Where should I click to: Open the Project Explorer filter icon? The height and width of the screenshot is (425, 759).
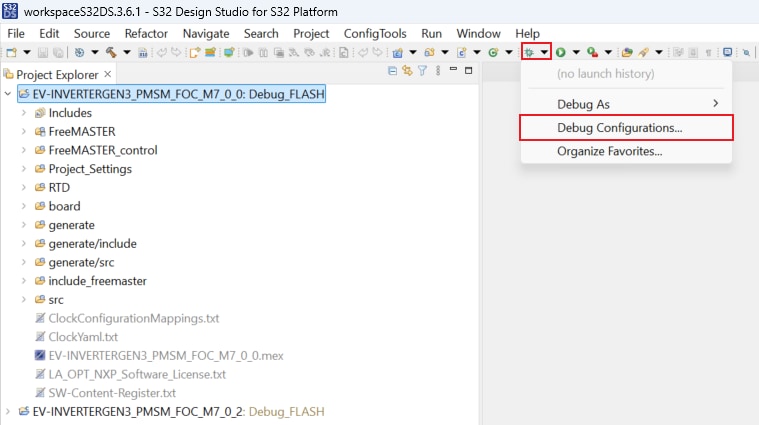422,73
